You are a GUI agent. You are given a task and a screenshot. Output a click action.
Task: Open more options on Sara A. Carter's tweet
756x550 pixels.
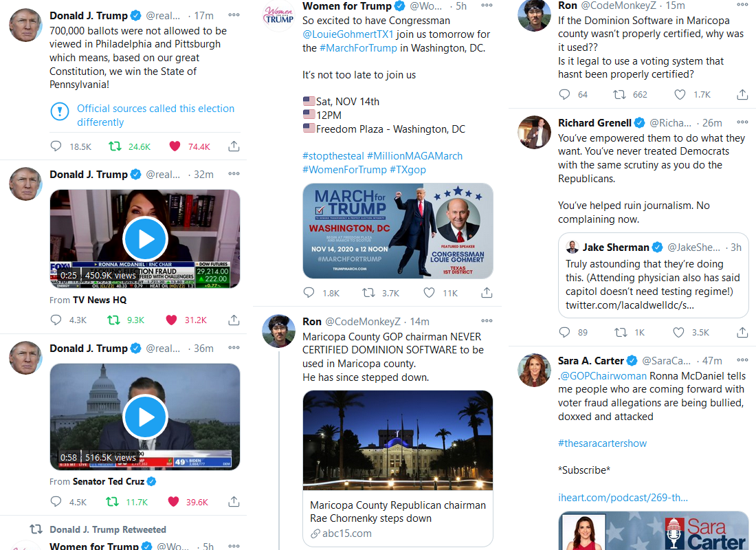[x=742, y=360]
